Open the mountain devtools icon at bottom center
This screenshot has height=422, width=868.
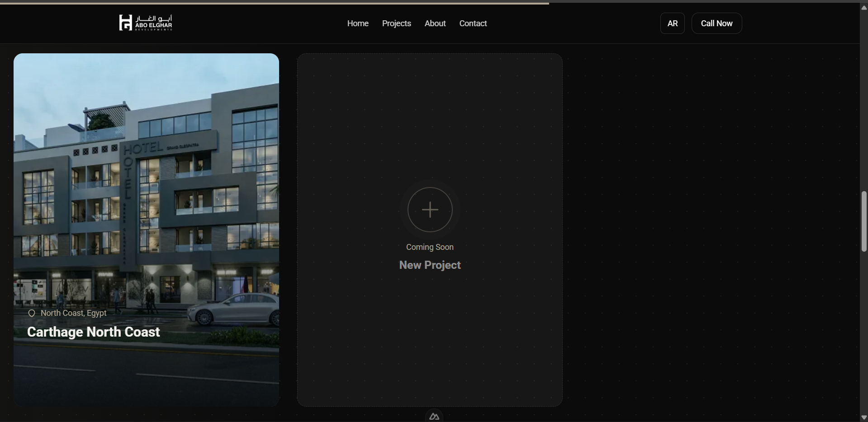(433, 416)
